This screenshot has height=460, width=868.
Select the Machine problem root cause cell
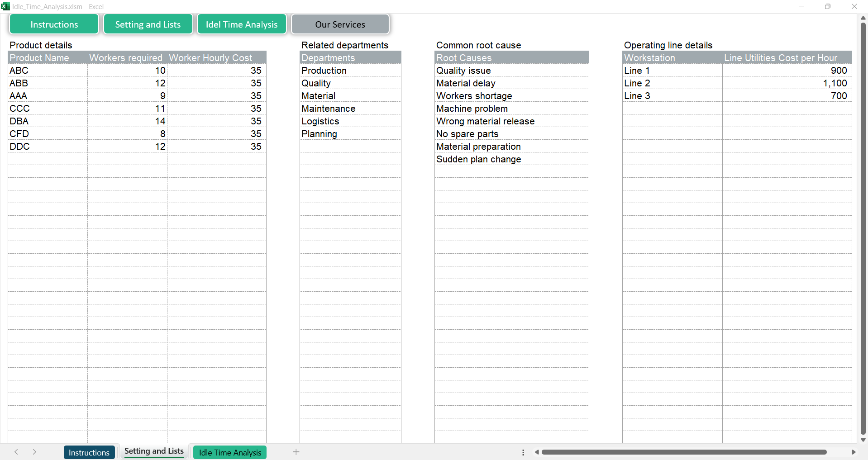[x=511, y=109]
